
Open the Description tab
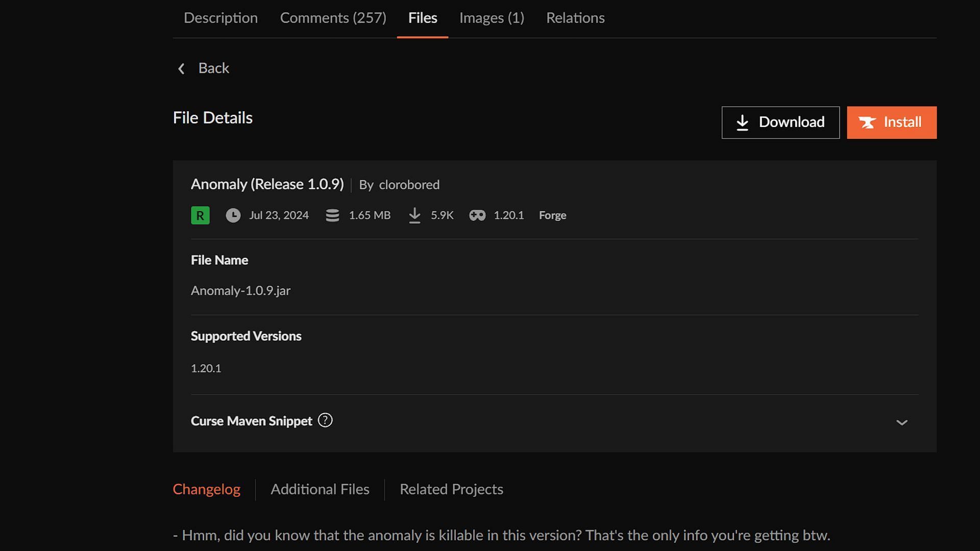(220, 18)
